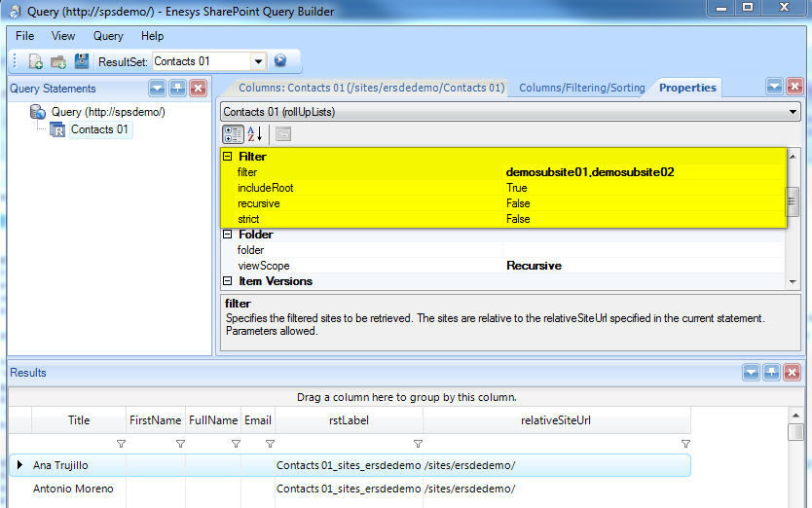The width and height of the screenshot is (812, 508).
Task: Click the filter value demosubsite01,demosubsite02 field
Action: [x=643, y=172]
